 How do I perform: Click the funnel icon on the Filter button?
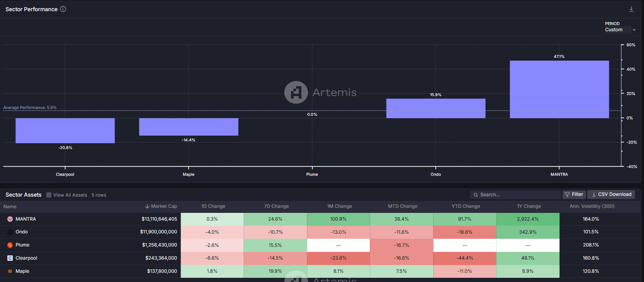point(568,194)
